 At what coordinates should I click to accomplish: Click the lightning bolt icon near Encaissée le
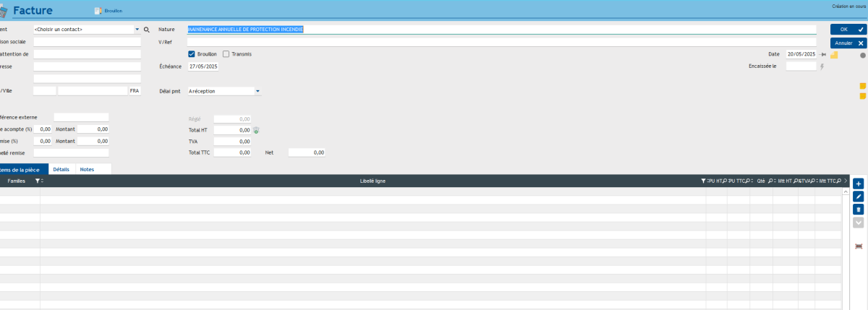[822, 66]
